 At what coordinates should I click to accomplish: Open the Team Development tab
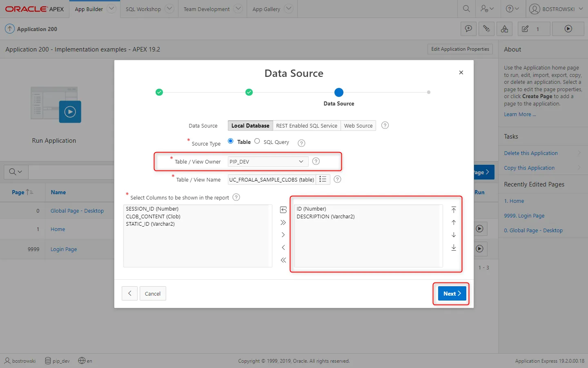point(207,9)
